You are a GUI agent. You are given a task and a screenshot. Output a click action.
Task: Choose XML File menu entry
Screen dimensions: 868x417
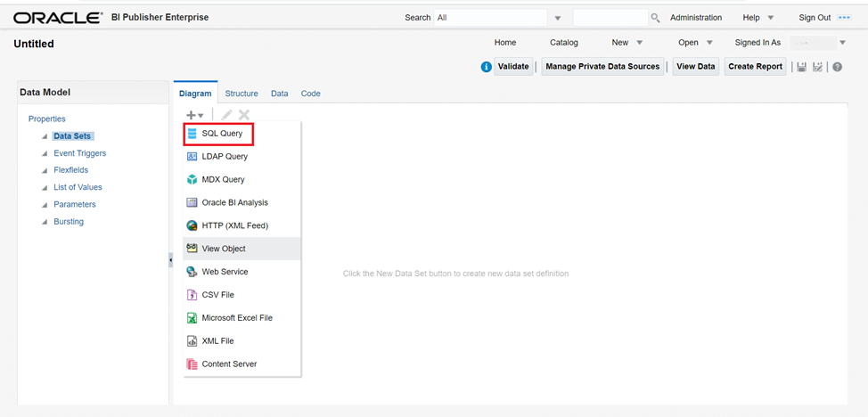[242, 341]
